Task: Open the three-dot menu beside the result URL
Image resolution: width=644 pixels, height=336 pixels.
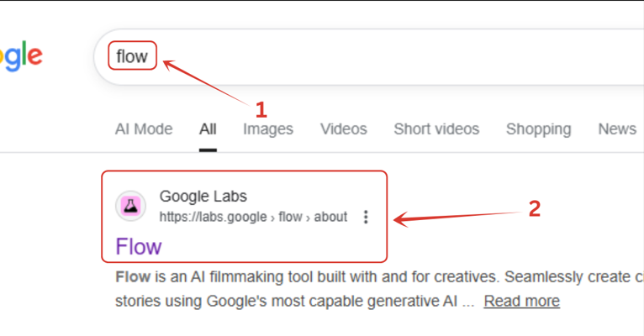Action: [x=366, y=217]
